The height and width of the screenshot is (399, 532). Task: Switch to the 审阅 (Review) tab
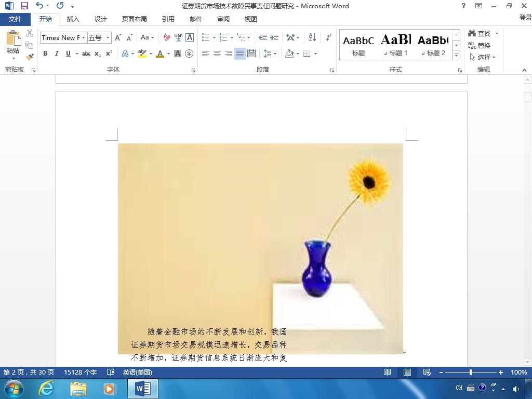click(x=223, y=19)
